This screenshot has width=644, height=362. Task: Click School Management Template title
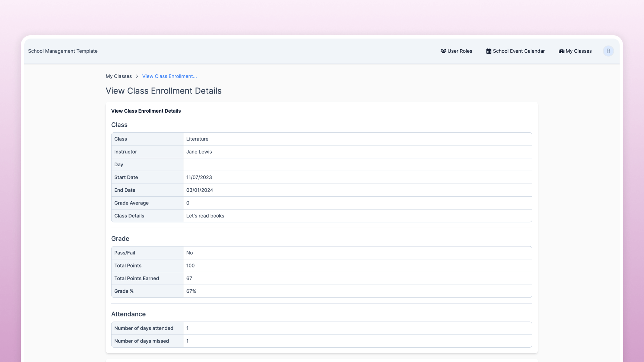pyautogui.click(x=63, y=51)
